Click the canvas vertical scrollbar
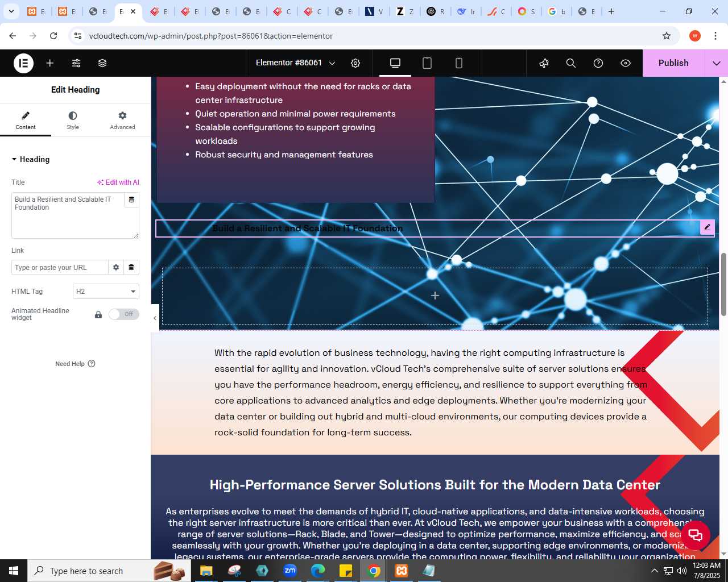Screen dimensions: 728x582 pyautogui.click(x=723, y=284)
